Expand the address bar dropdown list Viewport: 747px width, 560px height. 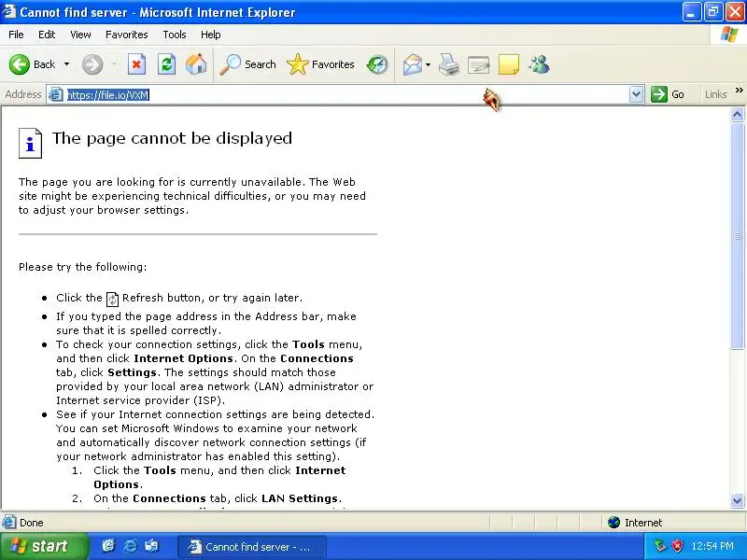[x=636, y=94]
